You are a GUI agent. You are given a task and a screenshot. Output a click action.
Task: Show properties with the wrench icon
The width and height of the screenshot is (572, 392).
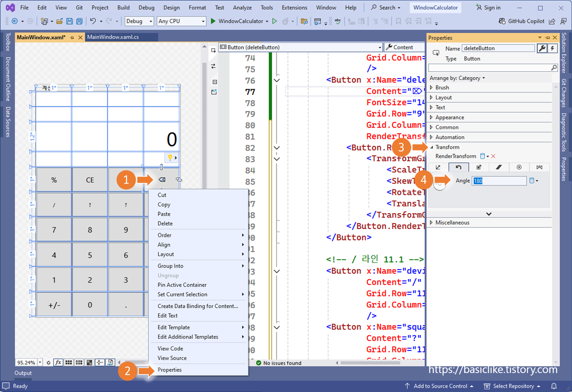tap(542, 48)
